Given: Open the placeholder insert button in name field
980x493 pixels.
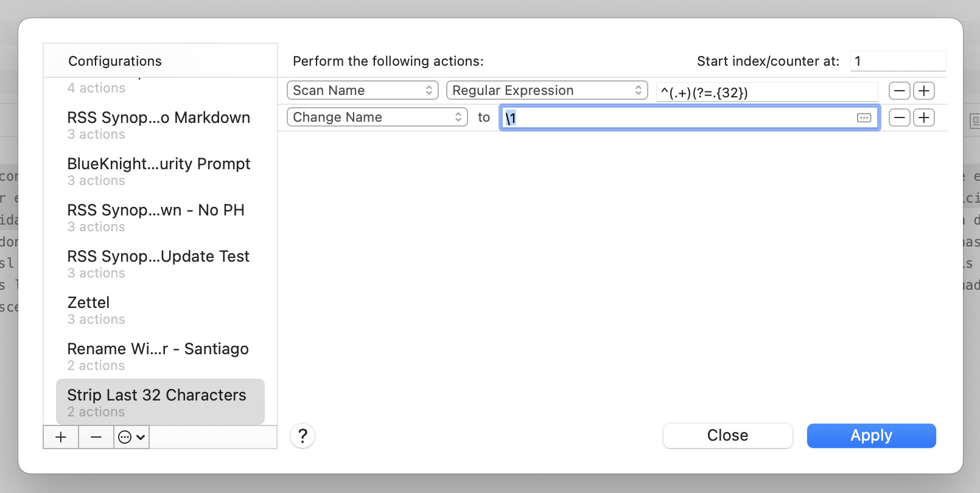Looking at the screenshot, I should click(864, 118).
